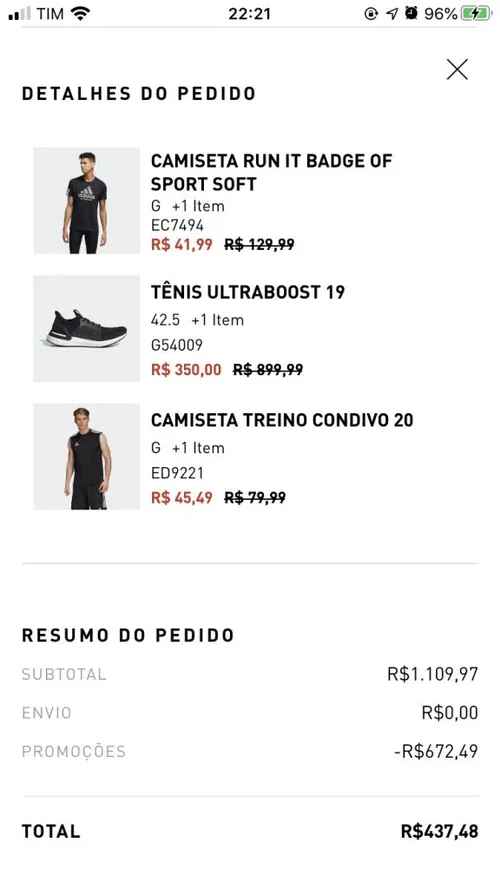The width and height of the screenshot is (500, 889).
Task: Tap the clock showing 22:21
Action: tap(249, 14)
